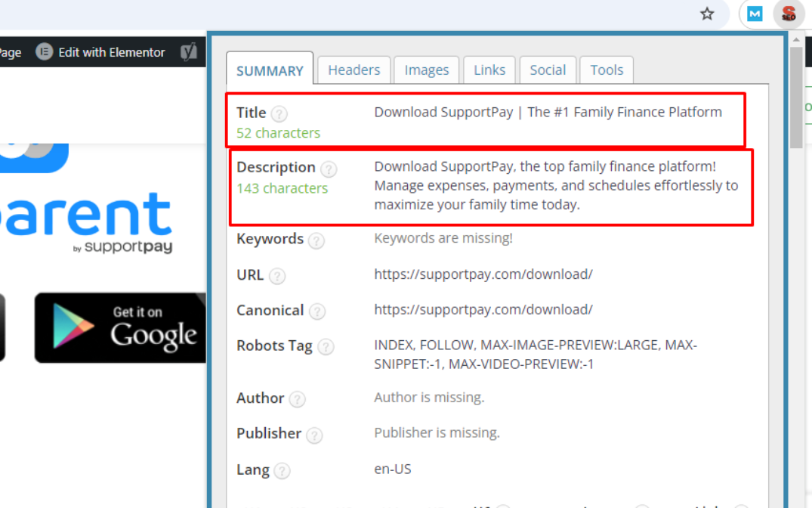The height and width of the screenshot is (508, 812).
Task: Click the question mark next to Keywords
Action: [x=316, y=240]
